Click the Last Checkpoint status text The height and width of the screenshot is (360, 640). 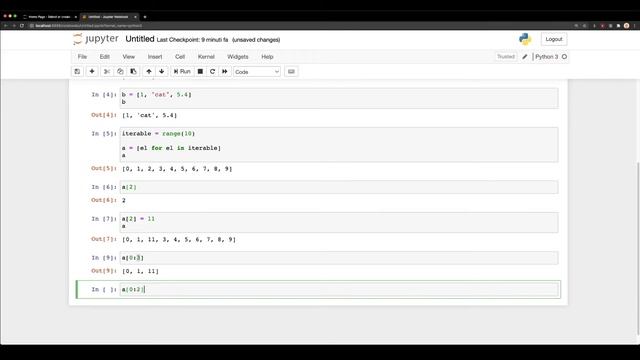192,40
